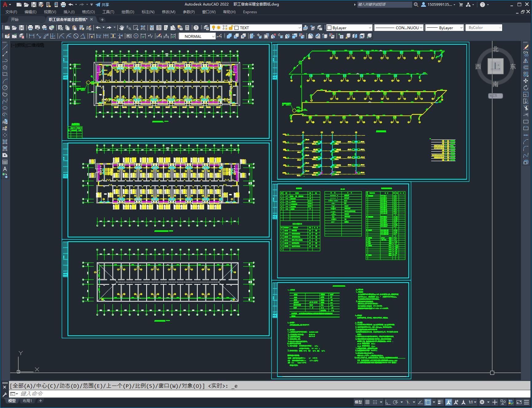
Task: Open the ByLayer color swatch selector
Action: click(x=349, y=28)
